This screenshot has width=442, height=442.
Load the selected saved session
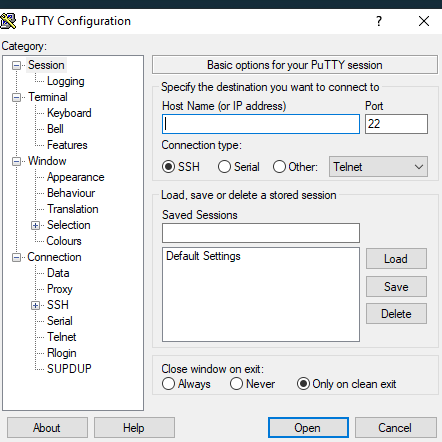point(396,259)
